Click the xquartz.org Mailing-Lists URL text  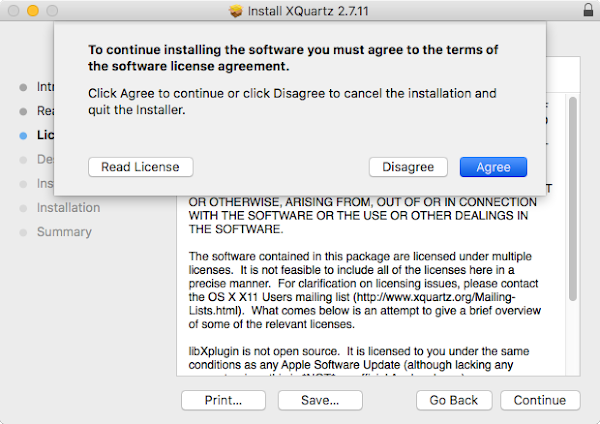point(352,303)
